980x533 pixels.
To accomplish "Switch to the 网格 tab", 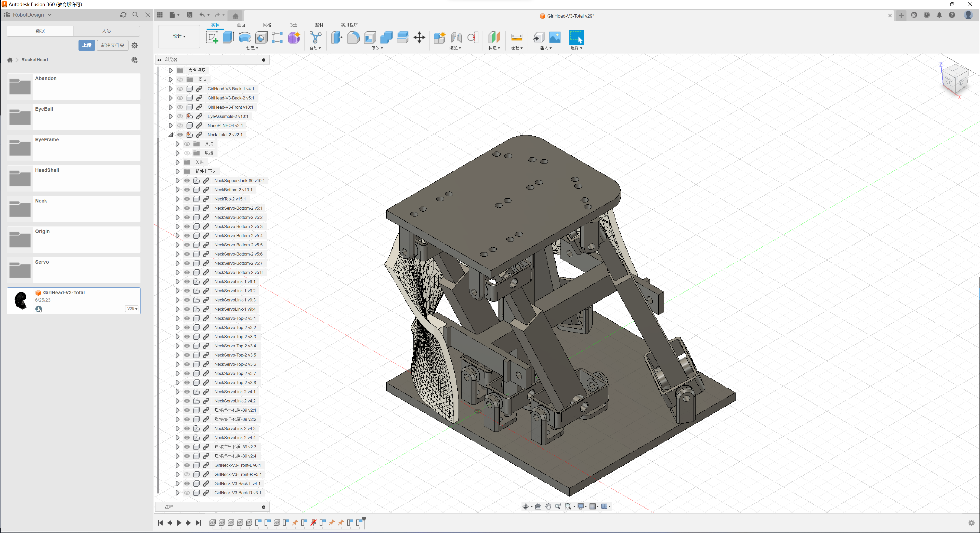I will pyautogui.click(x=267, y=25).
